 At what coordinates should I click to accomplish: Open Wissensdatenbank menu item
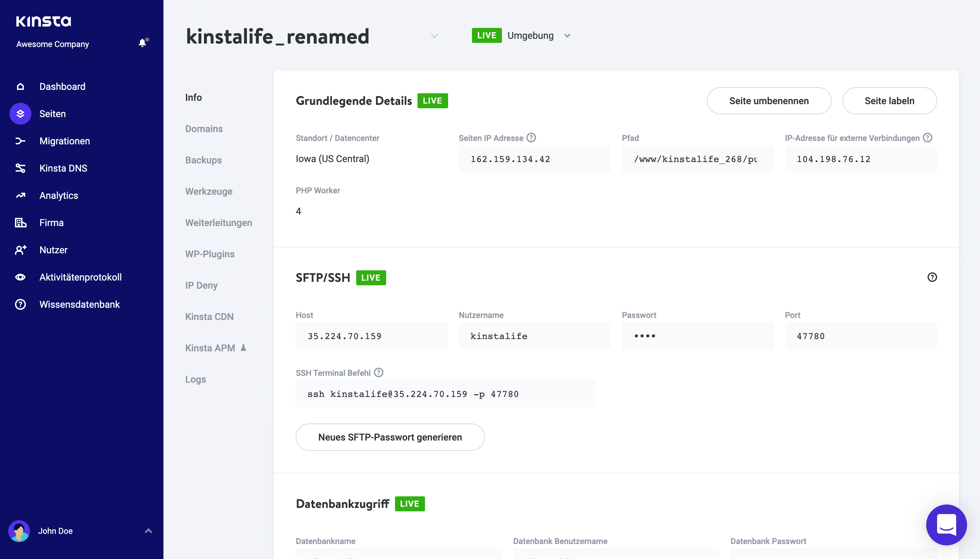(x=79, y=304)
